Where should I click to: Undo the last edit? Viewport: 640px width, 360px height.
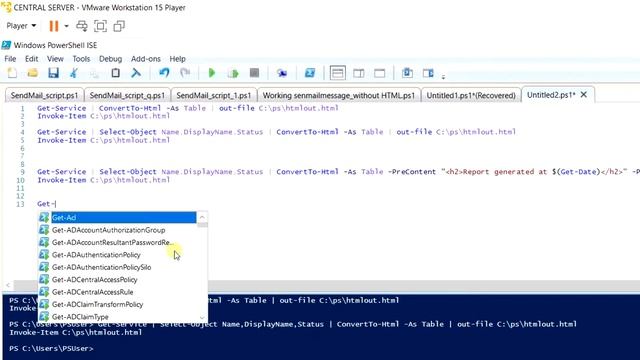[x=164, y=73]
